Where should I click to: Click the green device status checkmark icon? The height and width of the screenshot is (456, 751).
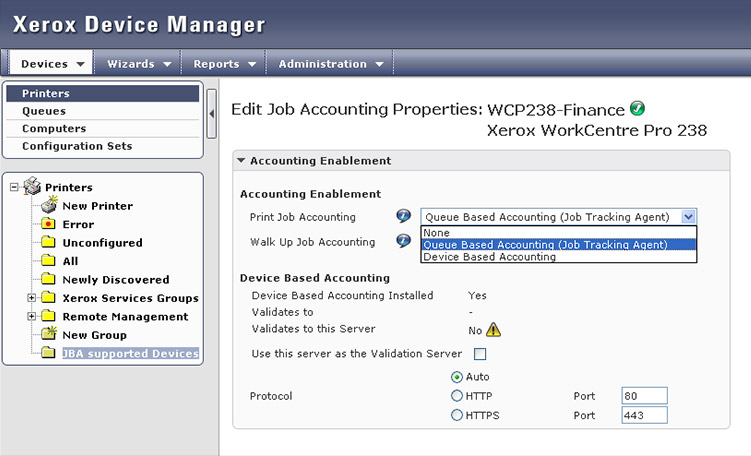(637, 109)
